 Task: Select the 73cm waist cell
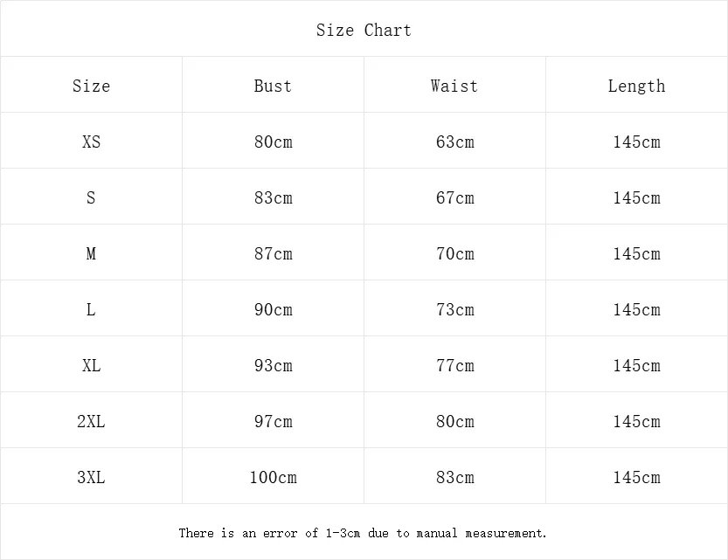[454, 309]
